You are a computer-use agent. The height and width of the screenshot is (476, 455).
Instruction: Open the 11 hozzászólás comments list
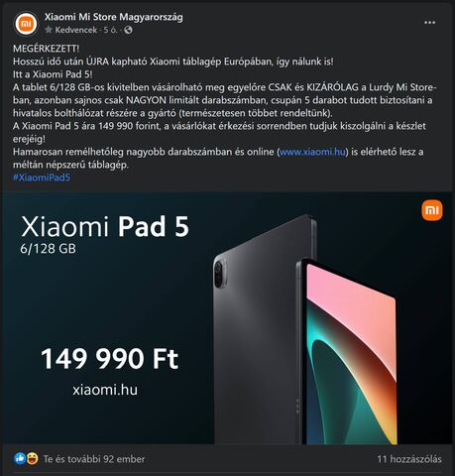coord(409,459)
